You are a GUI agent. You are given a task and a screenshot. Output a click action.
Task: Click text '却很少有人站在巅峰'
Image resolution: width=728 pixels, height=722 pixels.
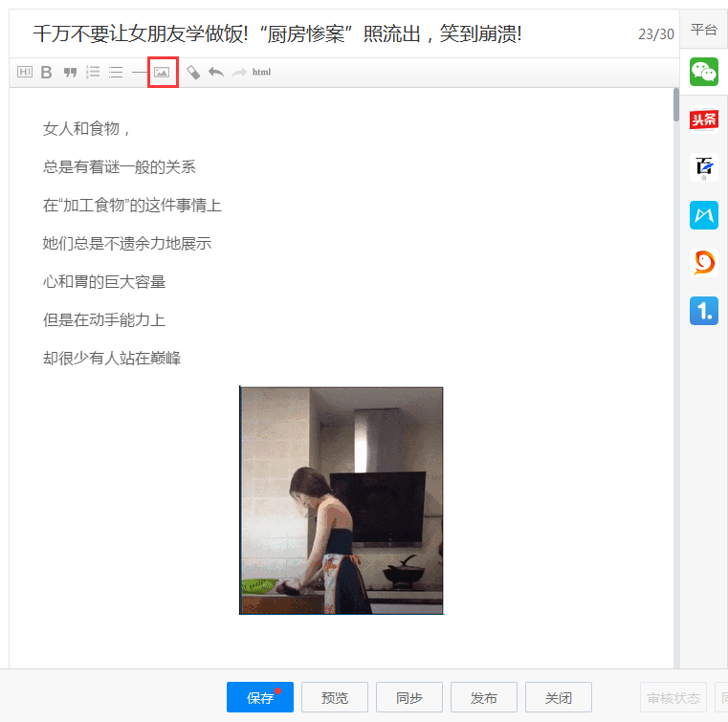pyautogui.click(x=112, y=359)
